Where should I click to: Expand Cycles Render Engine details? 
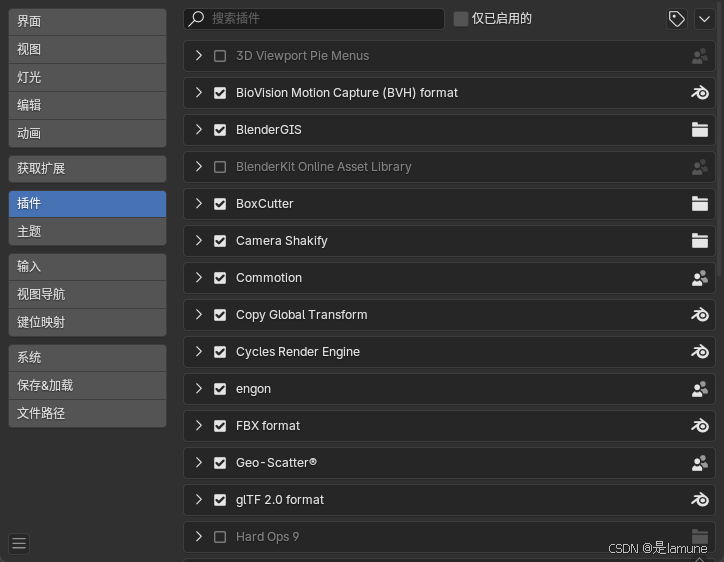(x=199, y=352)
